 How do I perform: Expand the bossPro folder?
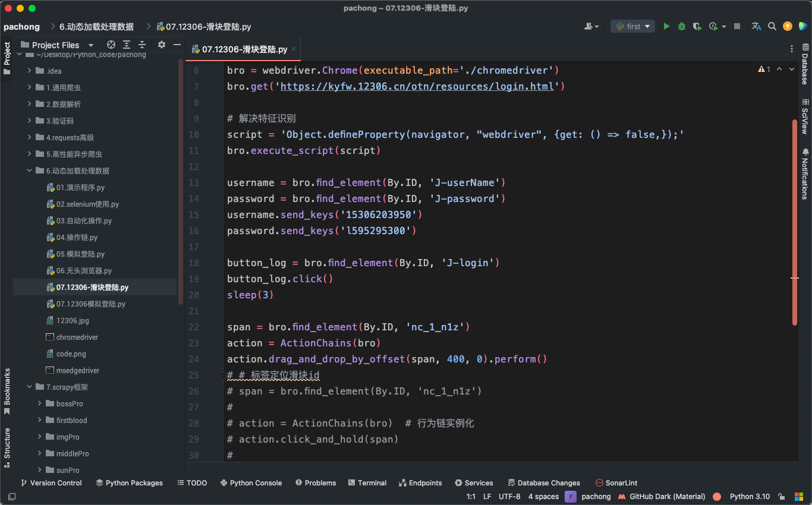tap(40, 403)
